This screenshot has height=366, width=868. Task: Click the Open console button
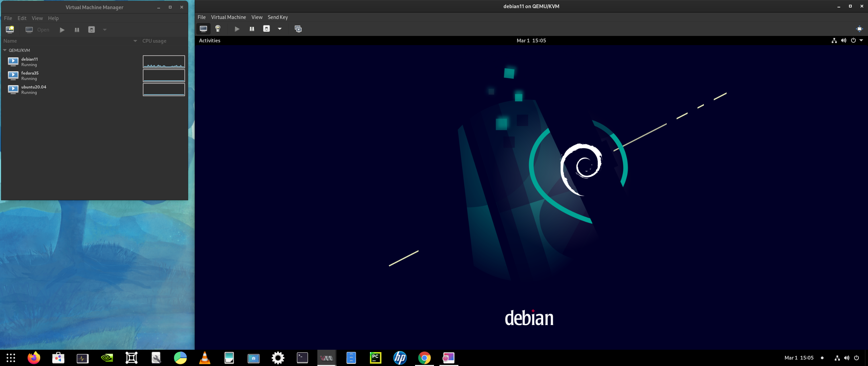pyautogui.click(x=38, y=30)
